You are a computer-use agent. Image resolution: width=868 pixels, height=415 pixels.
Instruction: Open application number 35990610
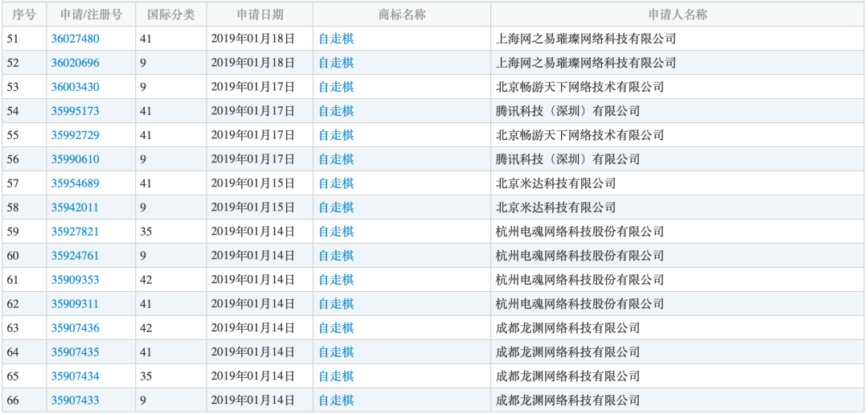(76, 159)
